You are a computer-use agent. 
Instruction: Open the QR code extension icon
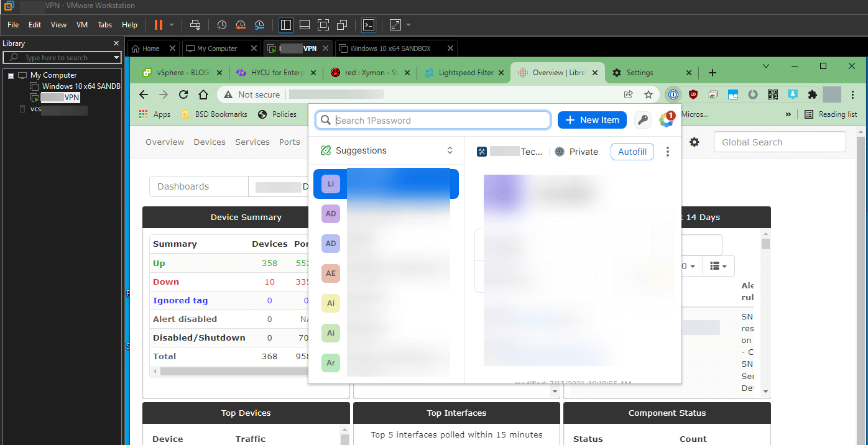[773, 94]
